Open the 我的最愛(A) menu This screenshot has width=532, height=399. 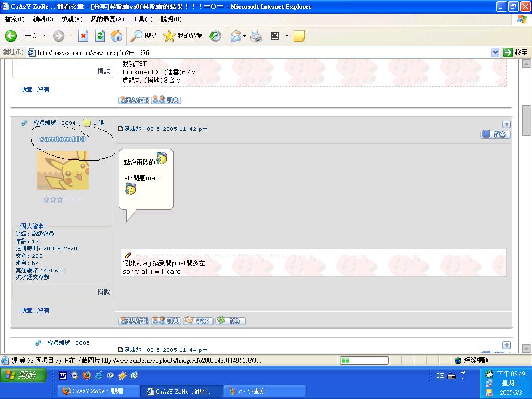click(107, 19)
